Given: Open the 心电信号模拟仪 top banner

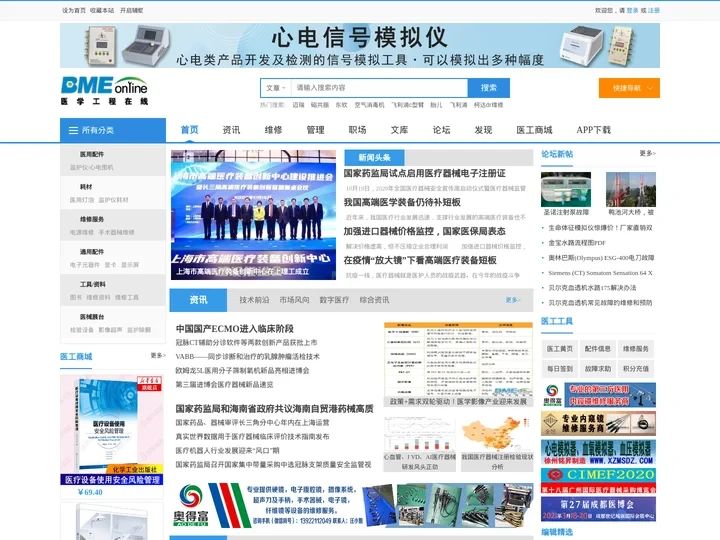Looking at the screenshot, I should click(x=360, y=46).
